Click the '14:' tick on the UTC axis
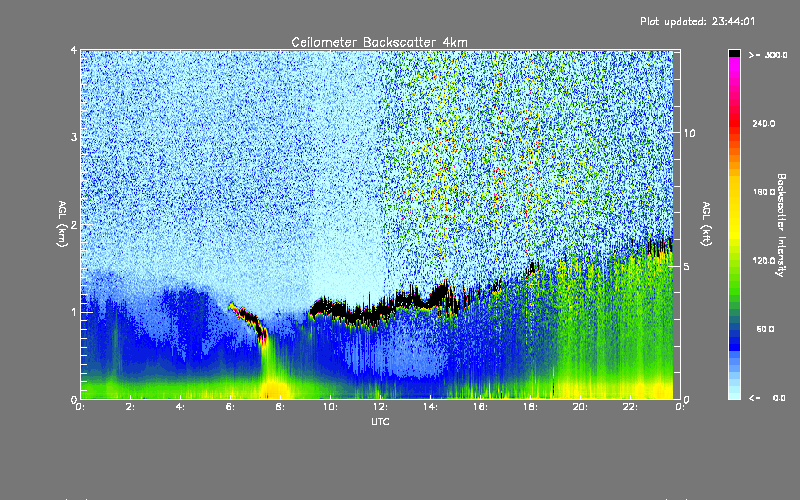 click(x=430, y=407)
